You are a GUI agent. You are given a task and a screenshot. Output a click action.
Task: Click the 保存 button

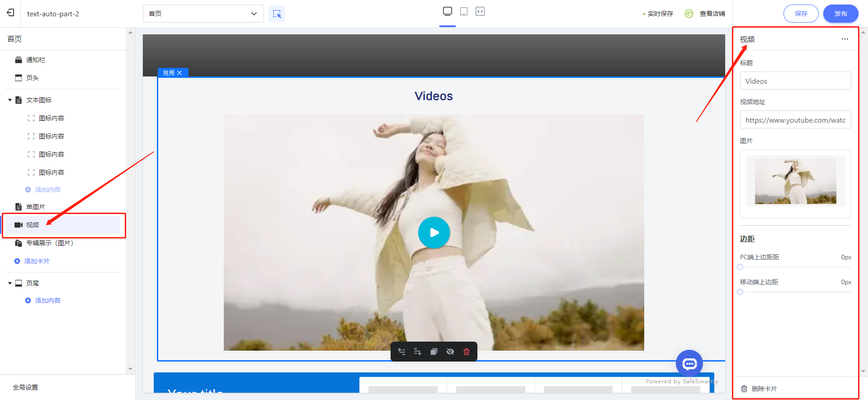tap(801, 14)
